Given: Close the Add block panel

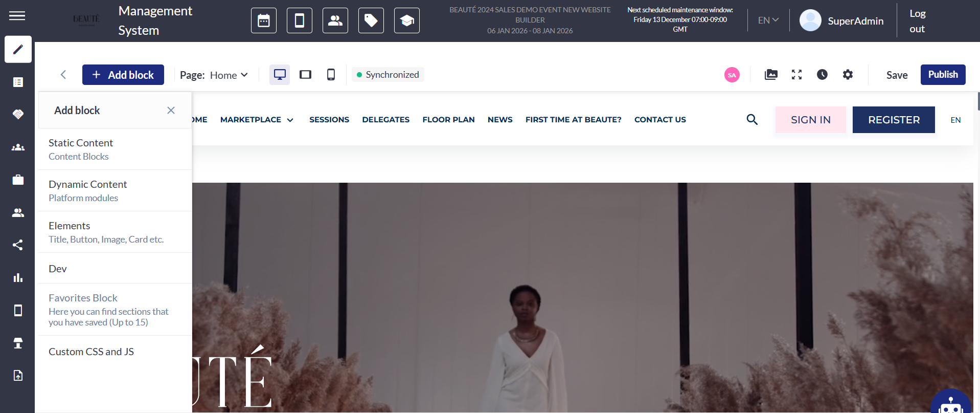Looking at the screenshot, I should click(x=171, y=111).
